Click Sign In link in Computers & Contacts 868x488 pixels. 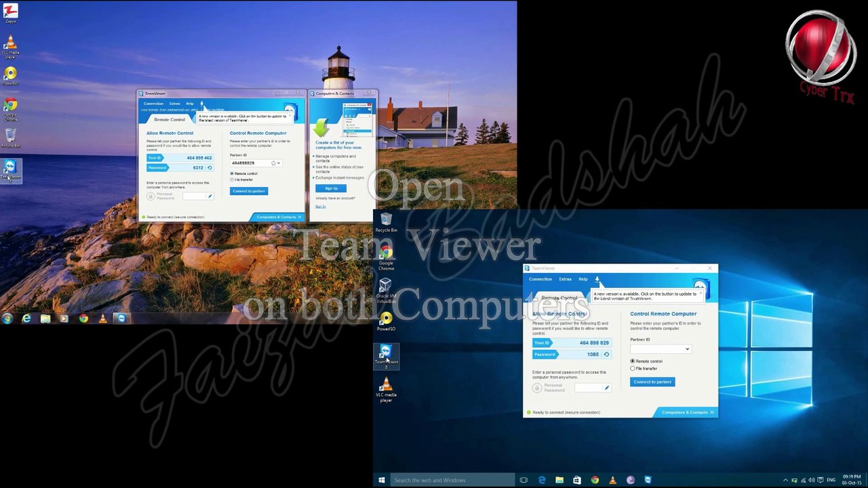[x=320, y=207]
